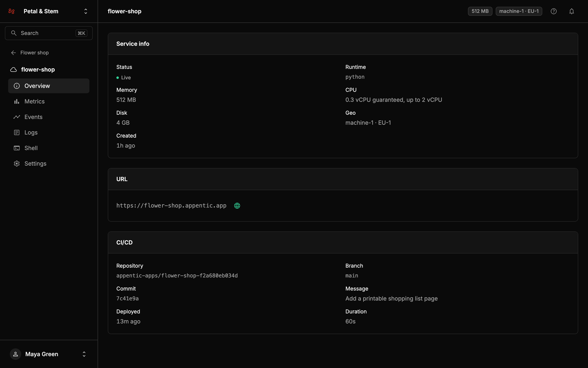Open the Shell section
The image size is (588, 368).
(x=49, y=148)
